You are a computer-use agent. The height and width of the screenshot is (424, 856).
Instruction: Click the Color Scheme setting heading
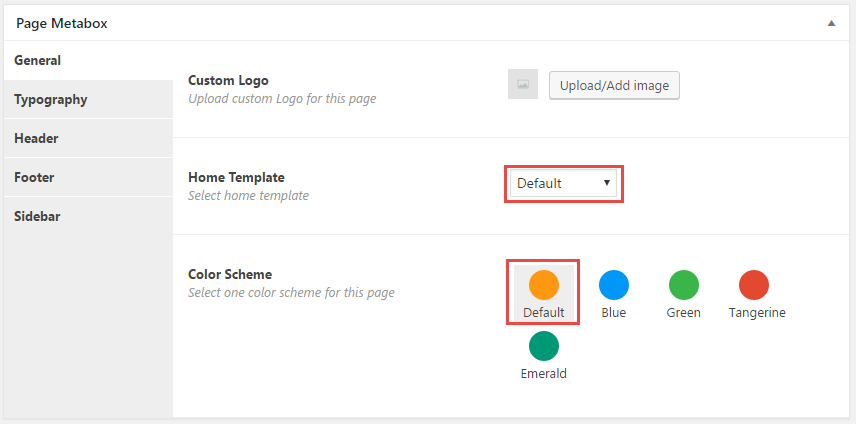click(x=230, y=274)
